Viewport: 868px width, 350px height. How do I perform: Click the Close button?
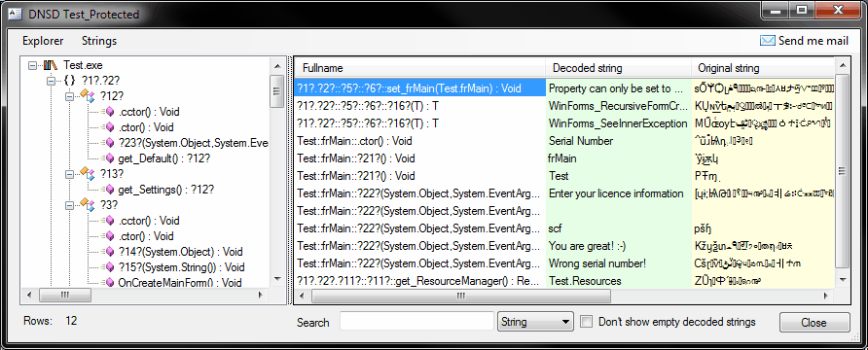(814, 323)
